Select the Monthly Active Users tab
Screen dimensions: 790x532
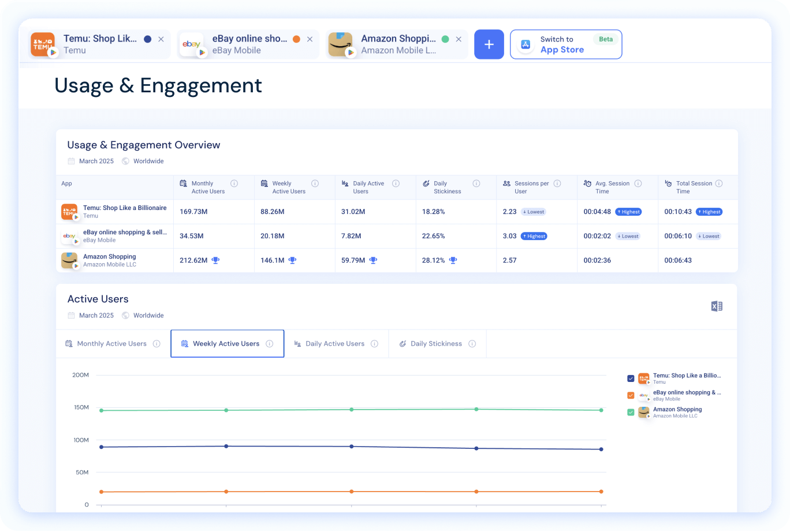pyautogui.click(x=111, y=343)
